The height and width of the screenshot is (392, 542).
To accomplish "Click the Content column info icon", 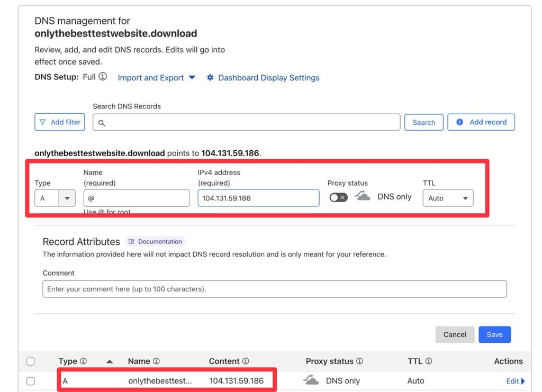I will tap(246, 361).
